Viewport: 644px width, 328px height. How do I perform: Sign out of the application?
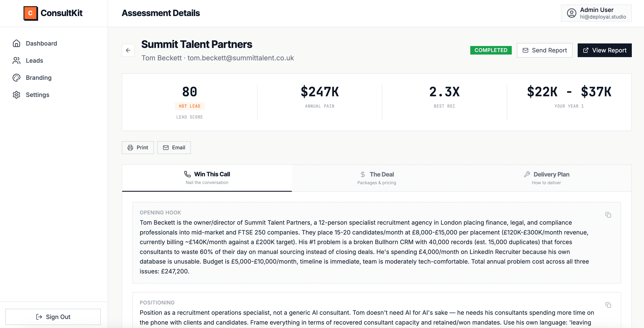[x=53, y=317]
